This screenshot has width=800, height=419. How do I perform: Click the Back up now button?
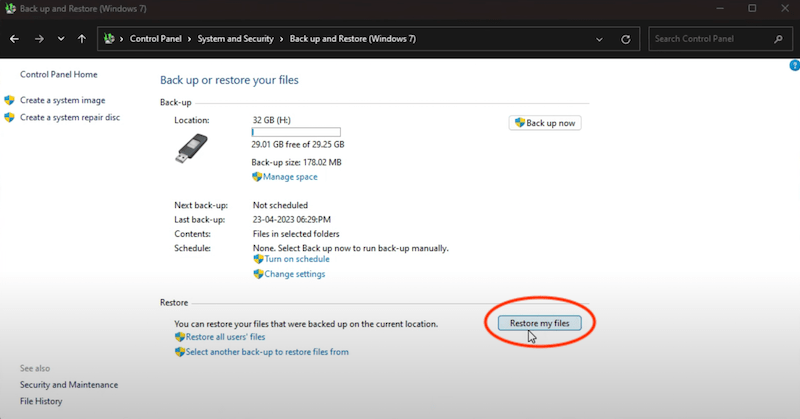tap(545, 123)
